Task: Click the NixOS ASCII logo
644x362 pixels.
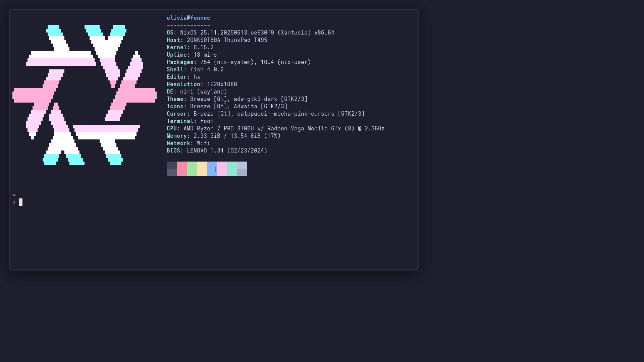Action: (x=85, y=95)
